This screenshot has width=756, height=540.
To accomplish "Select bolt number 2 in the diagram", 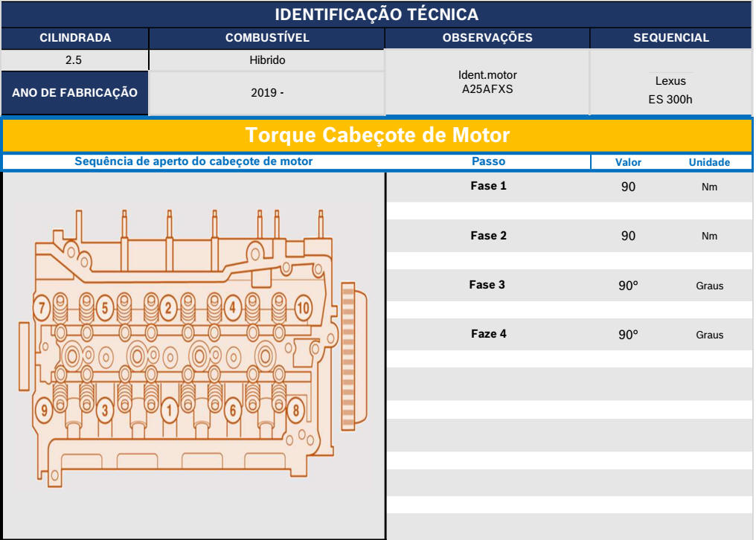I will [169, 307].
